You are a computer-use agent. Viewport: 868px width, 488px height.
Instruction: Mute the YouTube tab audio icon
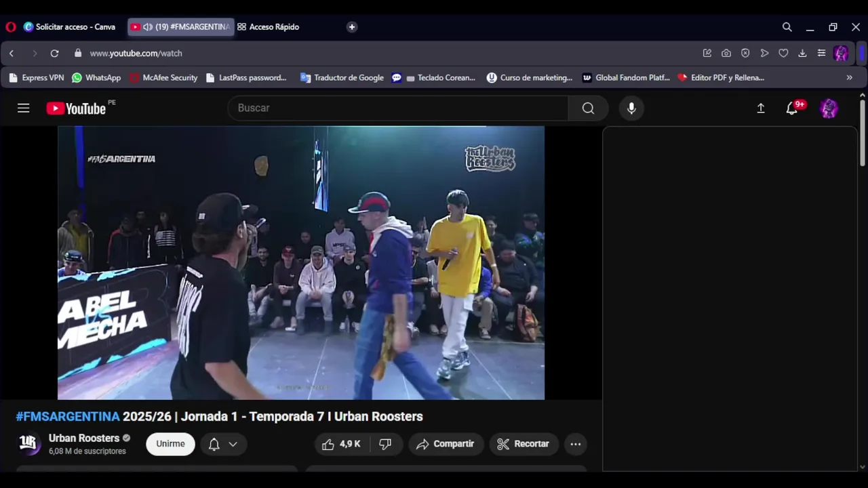148,27
